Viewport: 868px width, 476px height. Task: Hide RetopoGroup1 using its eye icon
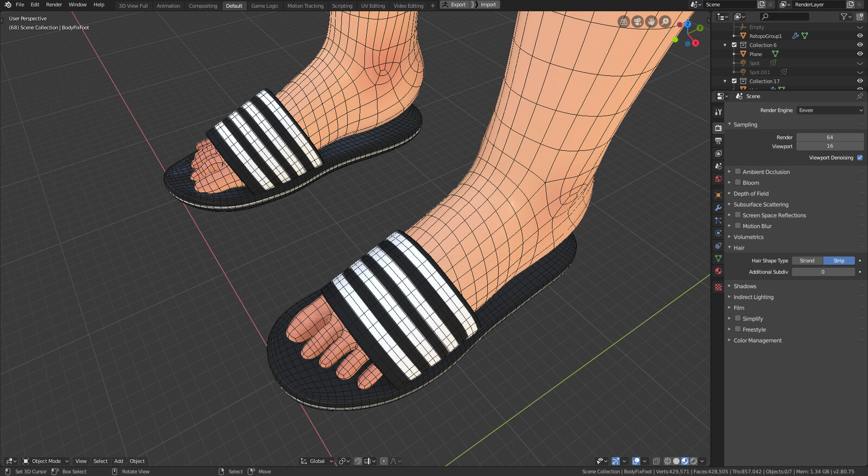pyautogui.click(x=860, y=36)
